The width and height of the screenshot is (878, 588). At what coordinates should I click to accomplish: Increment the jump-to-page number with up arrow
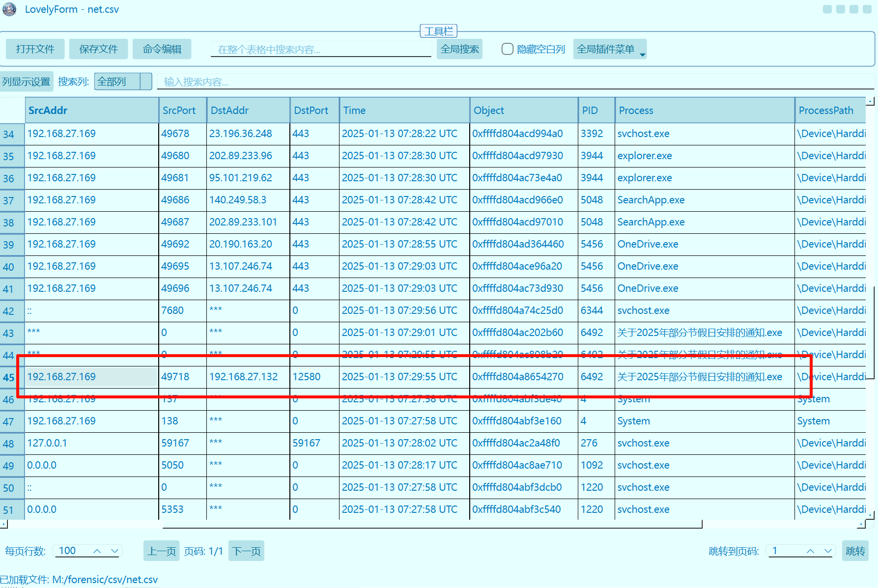pyautogui.click(x=811, y=551)
